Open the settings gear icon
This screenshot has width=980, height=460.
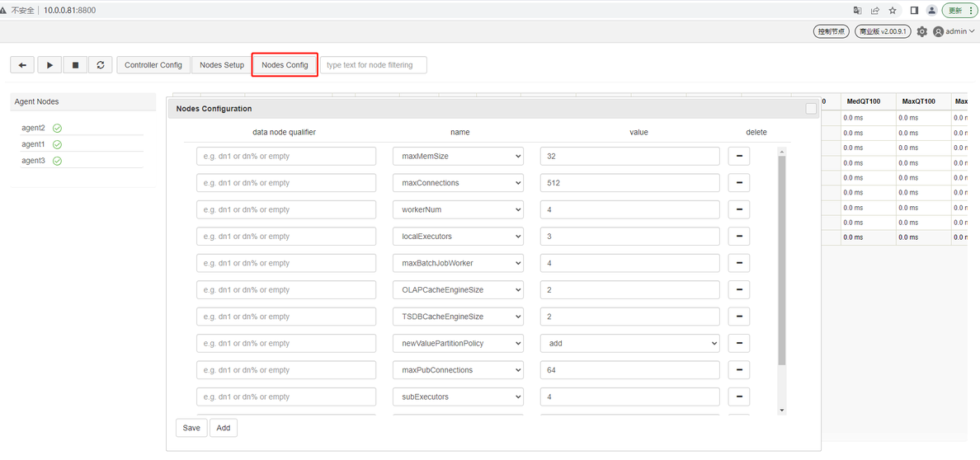922,31
